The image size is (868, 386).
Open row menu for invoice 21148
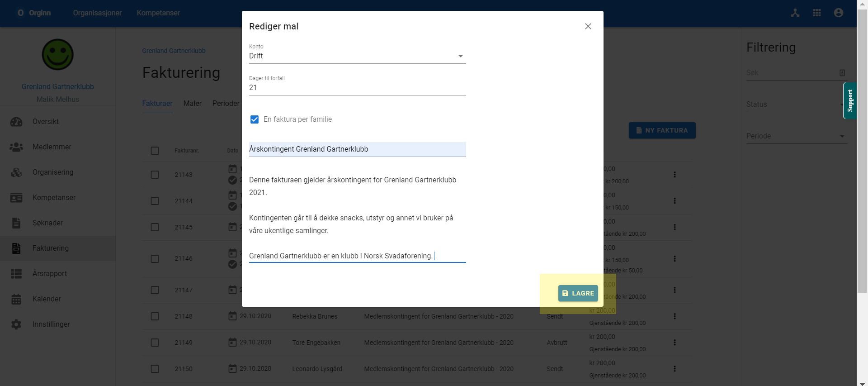pos(675,316)
